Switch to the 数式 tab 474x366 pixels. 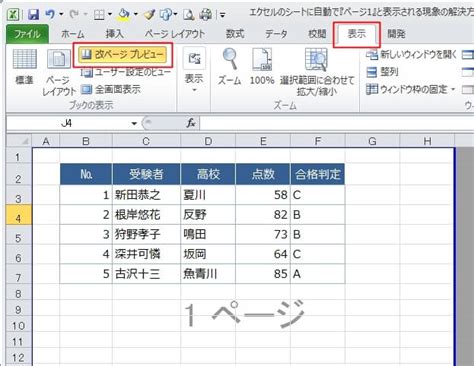click(x=235, y=34)
